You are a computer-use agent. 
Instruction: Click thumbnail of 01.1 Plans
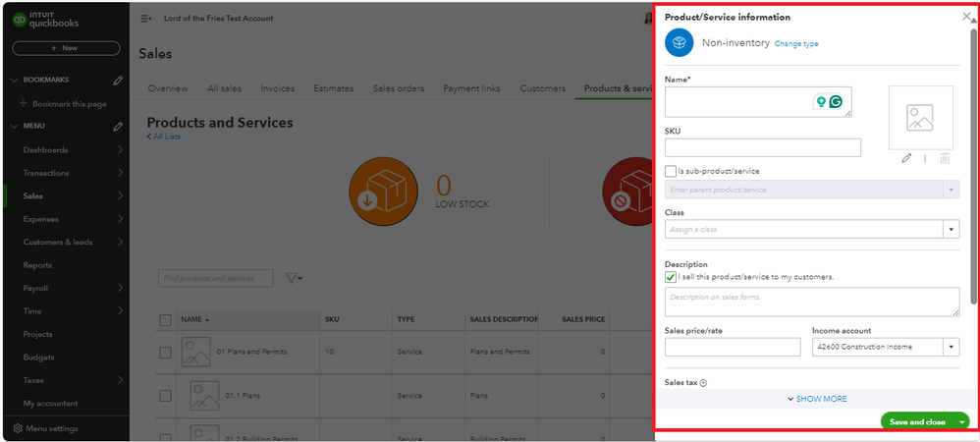204,396
